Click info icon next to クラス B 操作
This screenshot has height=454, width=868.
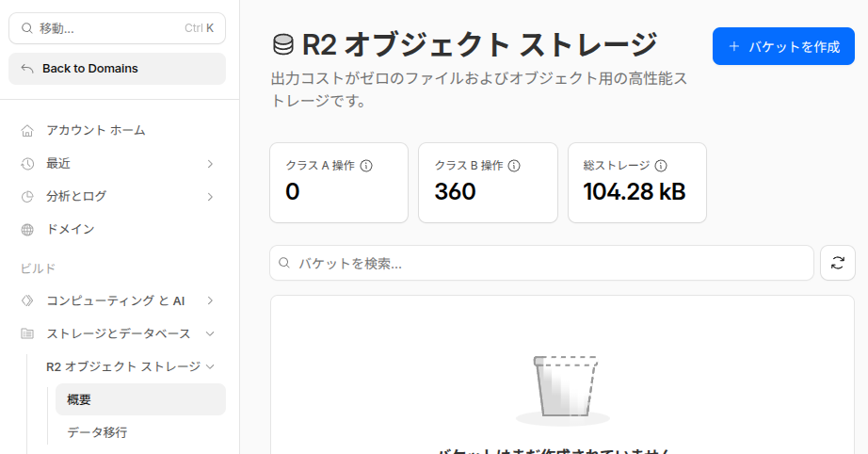515,166
